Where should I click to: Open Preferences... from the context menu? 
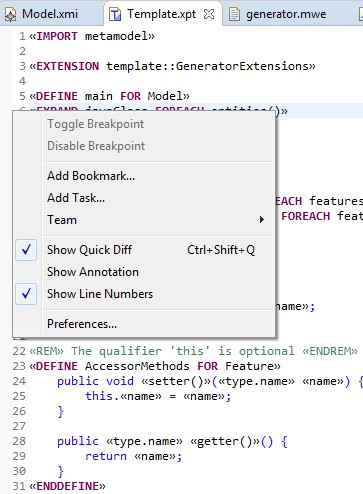[x=82, y=324]
